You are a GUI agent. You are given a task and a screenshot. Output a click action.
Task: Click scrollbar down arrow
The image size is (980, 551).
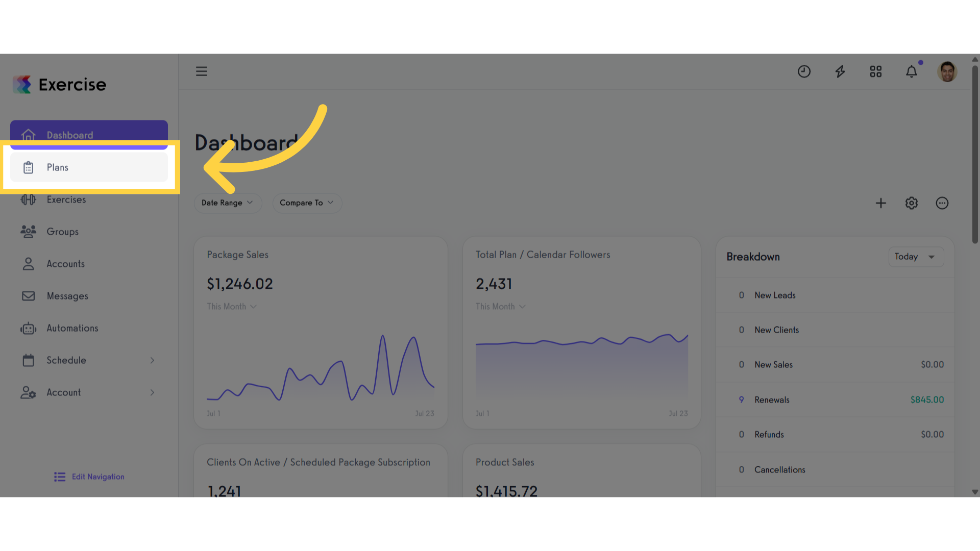coord(975,492)
